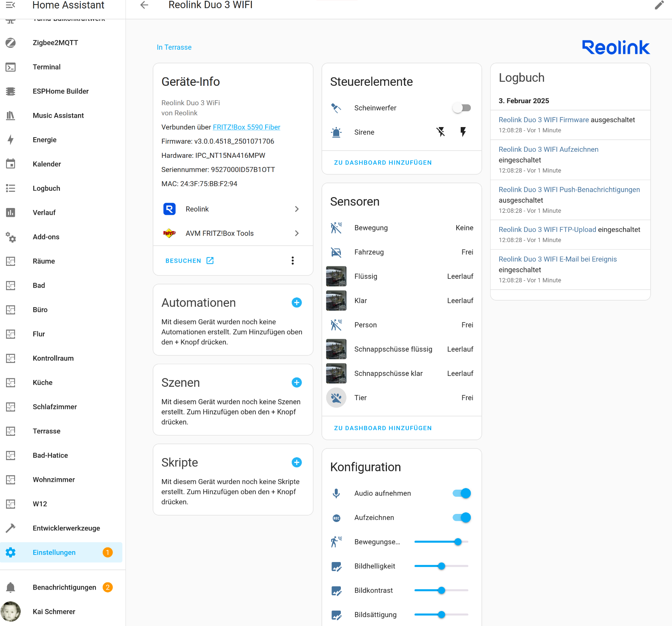
Task: Expand the Reolink integration entry
Action: 233,209
